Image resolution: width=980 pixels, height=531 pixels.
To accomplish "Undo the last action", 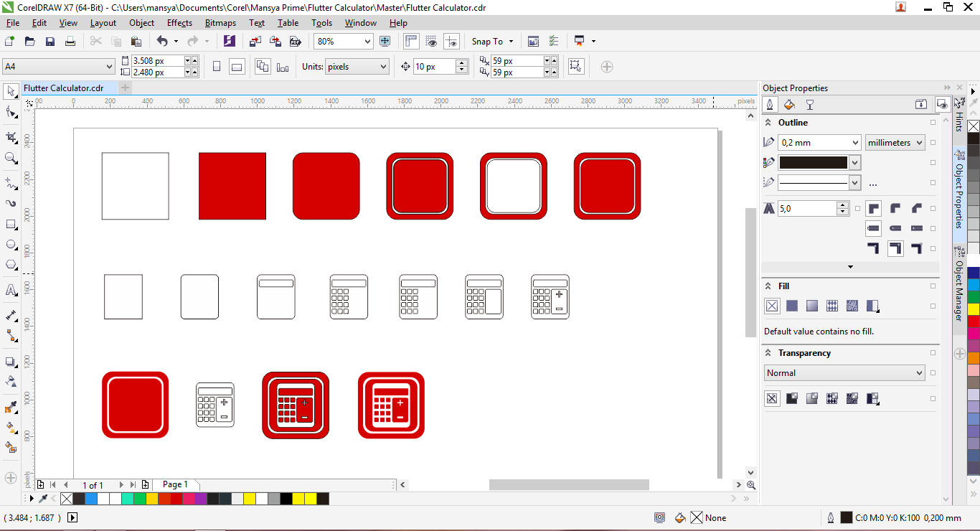I will tap(162, 42).
